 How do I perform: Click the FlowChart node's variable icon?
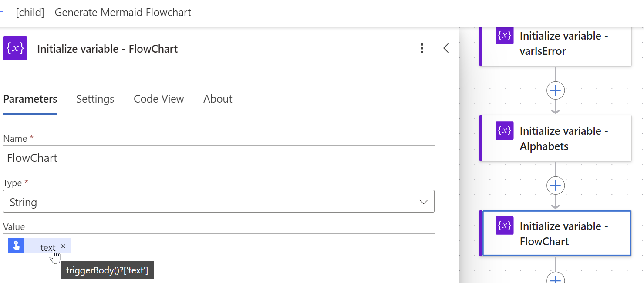[504, 226]
